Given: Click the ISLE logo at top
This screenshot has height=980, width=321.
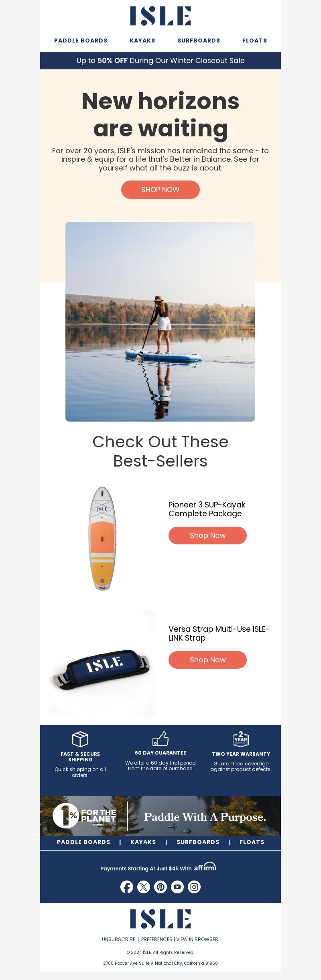Looking at the screenshot, I should 160,16.
